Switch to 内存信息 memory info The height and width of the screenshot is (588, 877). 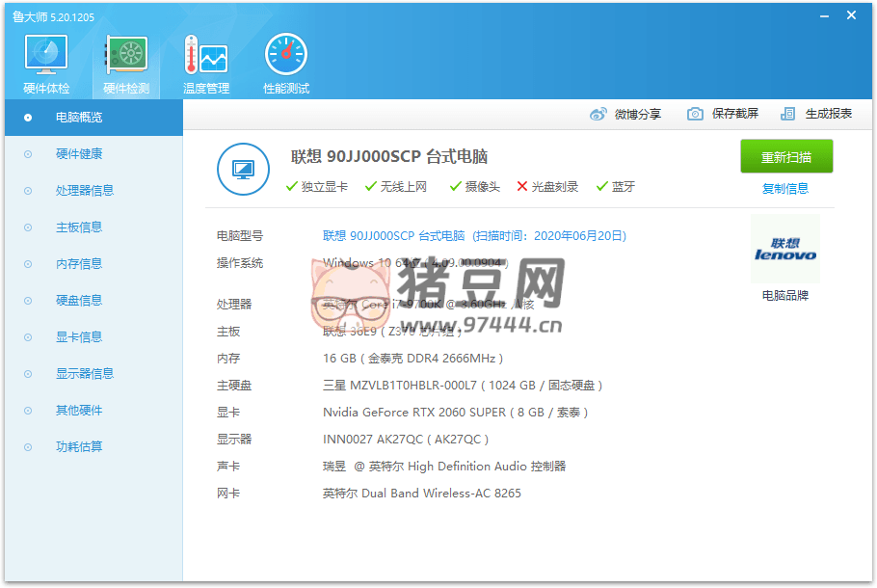click(x=79, y=264)
